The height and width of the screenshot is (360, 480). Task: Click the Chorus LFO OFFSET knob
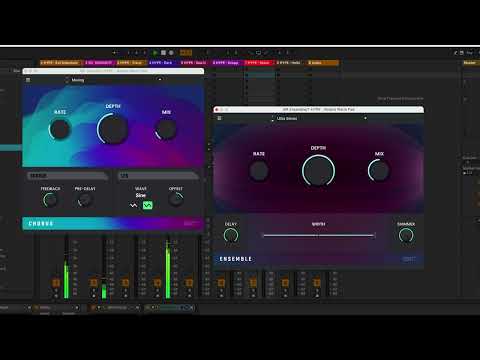(x=175, y=199)
